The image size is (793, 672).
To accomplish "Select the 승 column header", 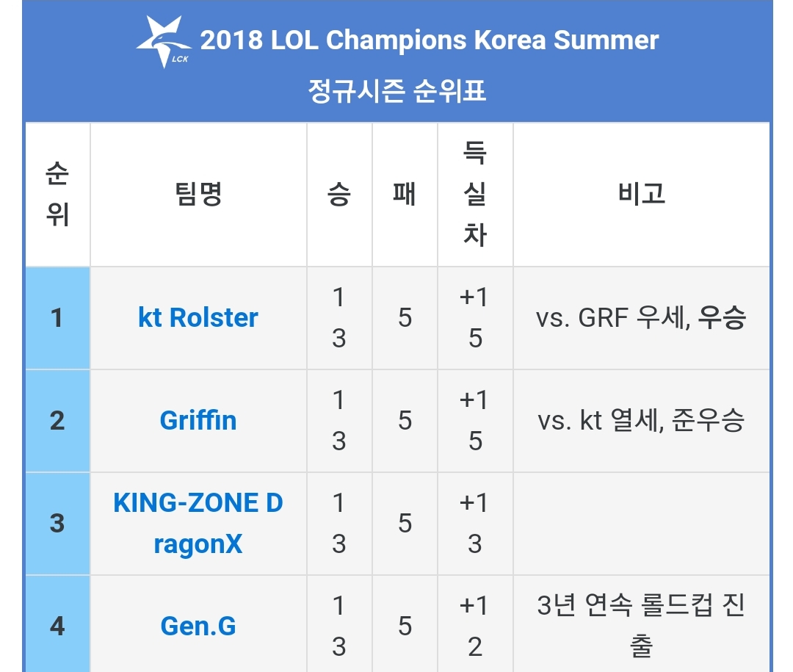I will click(339, 195).
